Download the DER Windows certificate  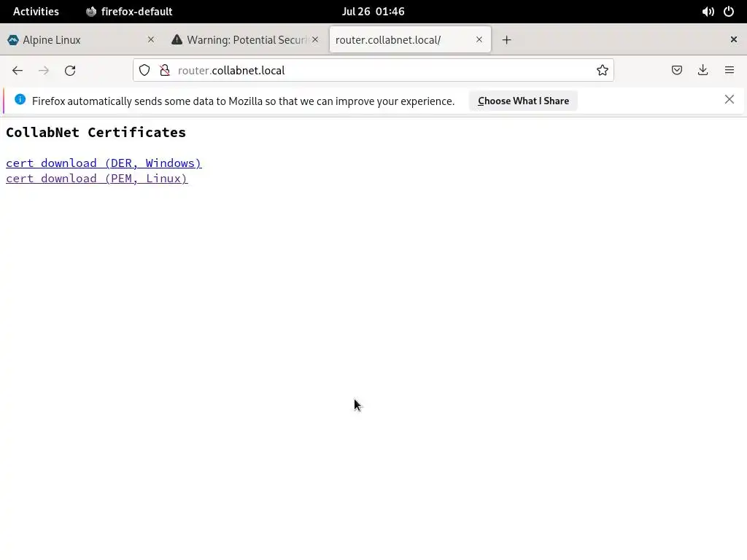pyautogui.click(x=104, y=163)
